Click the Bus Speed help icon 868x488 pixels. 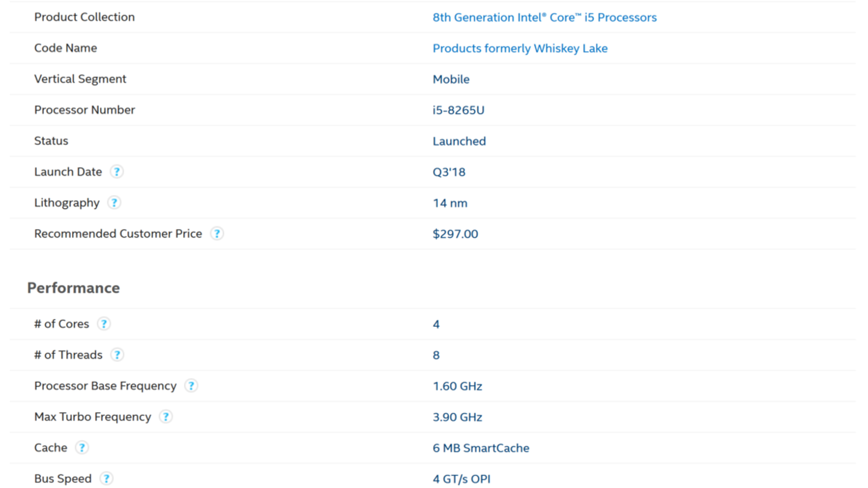click(x=106, y=478)
